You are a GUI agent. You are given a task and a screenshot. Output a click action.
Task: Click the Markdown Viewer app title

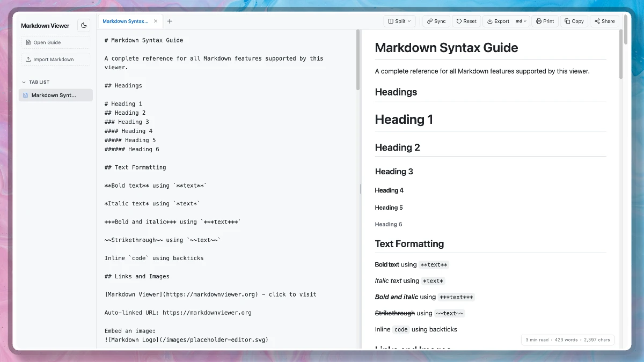click(x=45, y=26)
